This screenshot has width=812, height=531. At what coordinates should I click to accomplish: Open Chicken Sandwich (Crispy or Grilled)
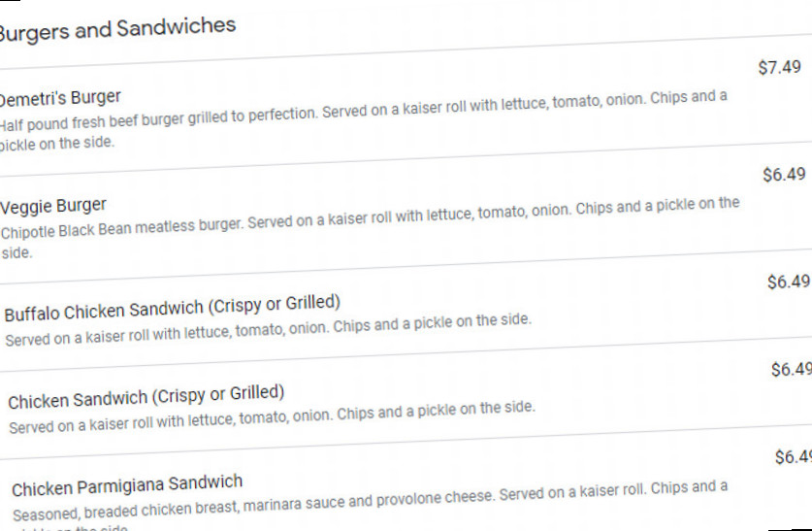point(146,397)
